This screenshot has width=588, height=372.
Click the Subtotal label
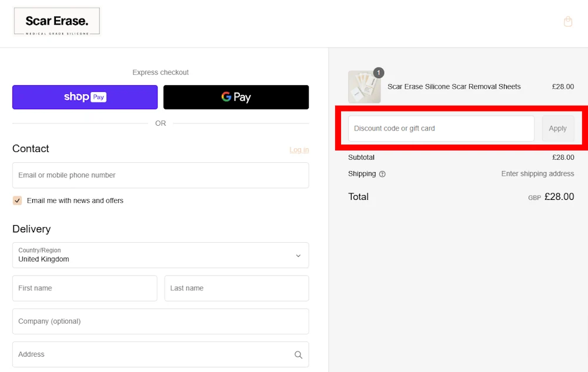click(361, 157)
